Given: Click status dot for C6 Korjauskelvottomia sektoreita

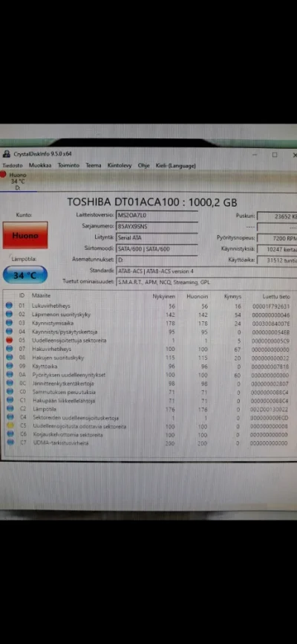Looking at the screenshot, I should pyautogui.click(x=10, y=434).
